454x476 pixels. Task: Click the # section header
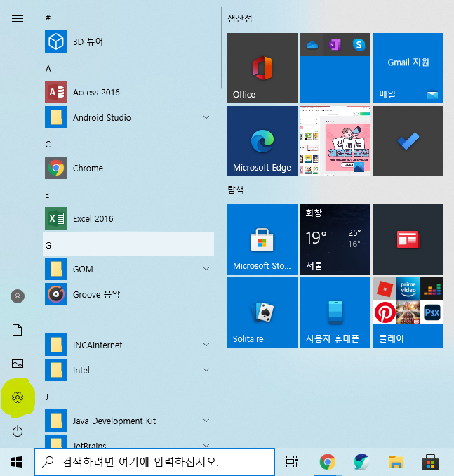[x=48, y=18]
